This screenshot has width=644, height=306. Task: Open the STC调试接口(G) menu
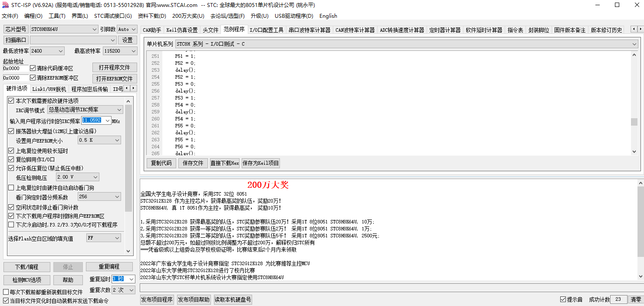pos(113,16)
